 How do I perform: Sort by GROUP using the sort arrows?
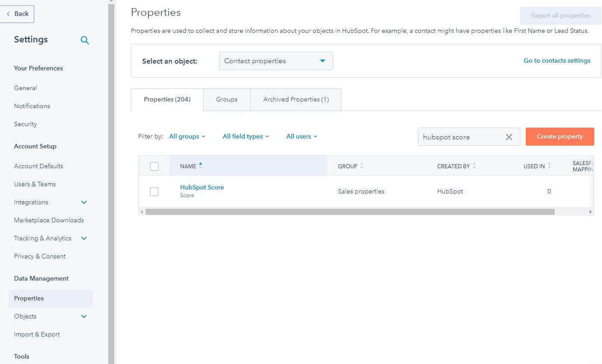tap(361, 166)
